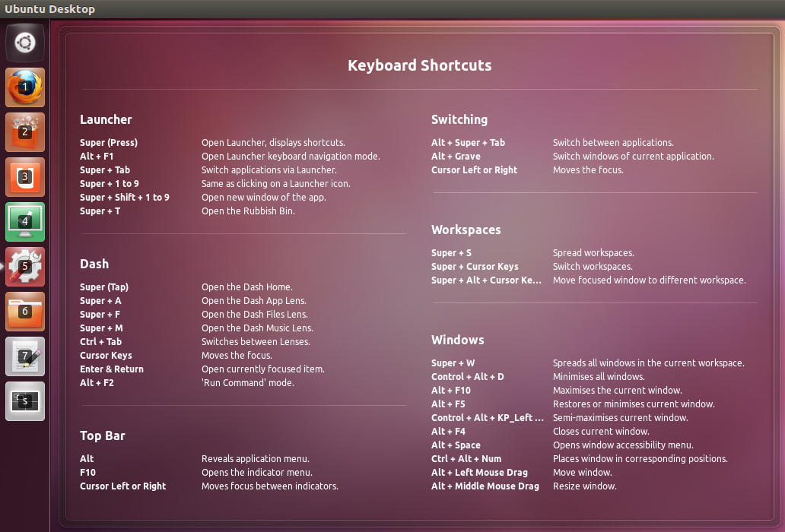Click 'Alt + Middle Mouse Drag' shortcut entry
785x532 pixels.
click(485, 486)
